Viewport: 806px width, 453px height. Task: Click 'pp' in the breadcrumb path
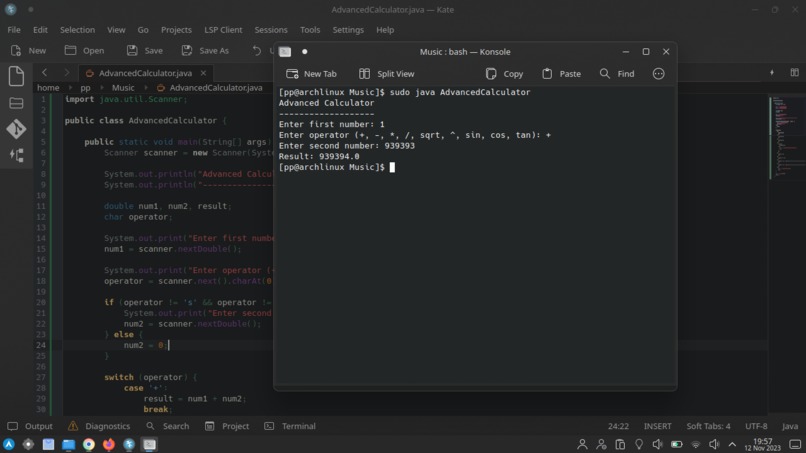[85, 88]
